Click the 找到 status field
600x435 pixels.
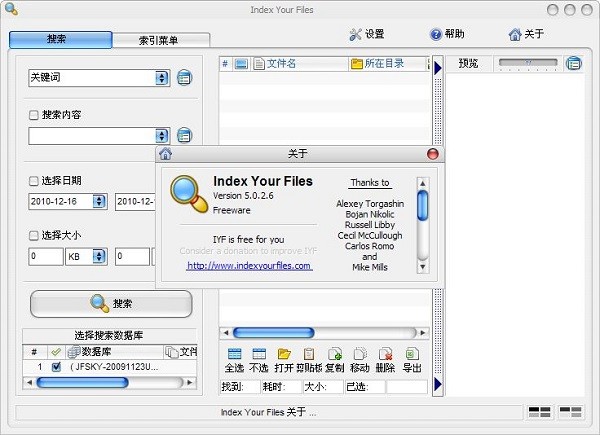[240, 387]
